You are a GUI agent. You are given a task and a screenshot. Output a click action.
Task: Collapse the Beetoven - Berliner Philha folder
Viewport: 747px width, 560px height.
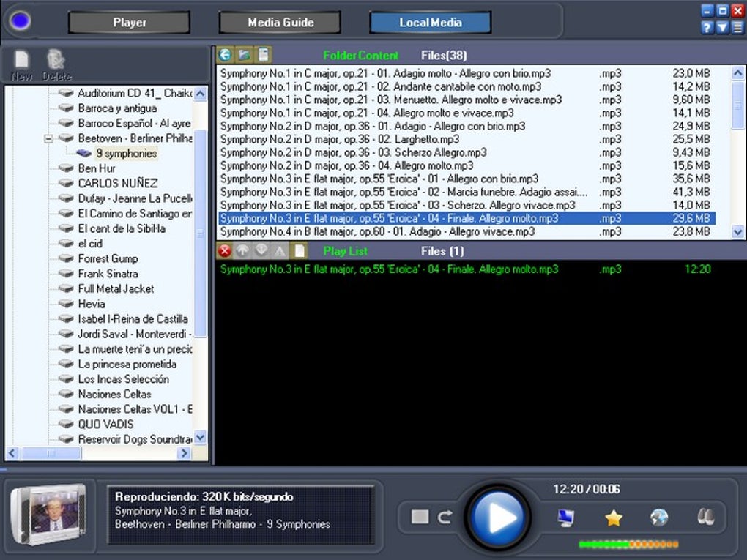[48, 138]
